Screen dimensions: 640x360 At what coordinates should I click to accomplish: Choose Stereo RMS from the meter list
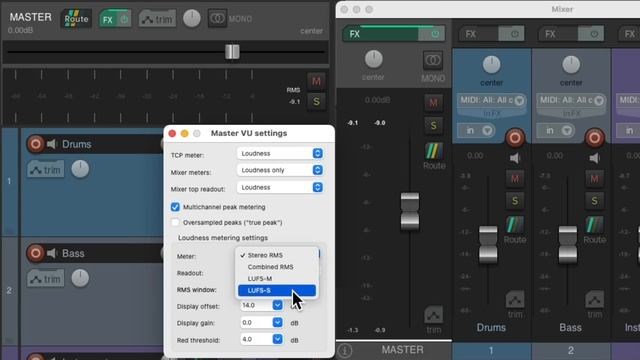[x=277, y=255]
